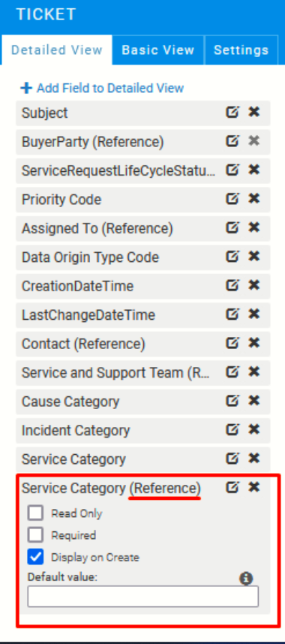
Task: Collapse Service Category (Reference) edit panel
Action: (232, 488)
